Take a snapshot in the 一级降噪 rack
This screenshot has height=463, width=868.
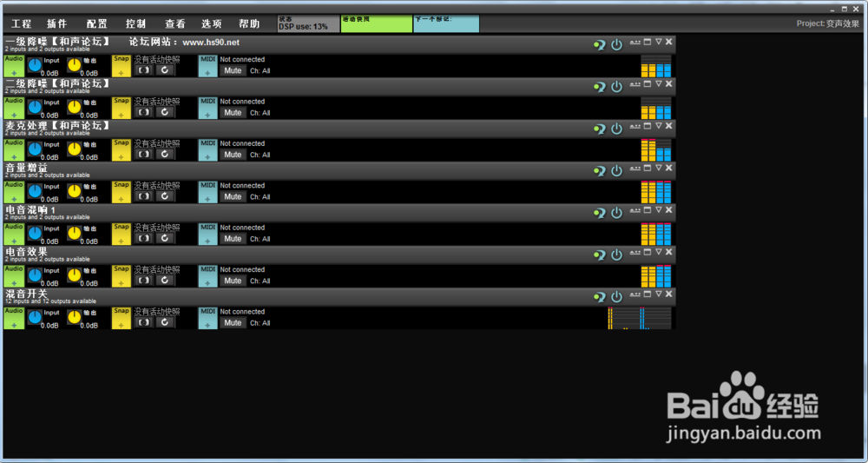pyautogui.click(x=143, y=70)
